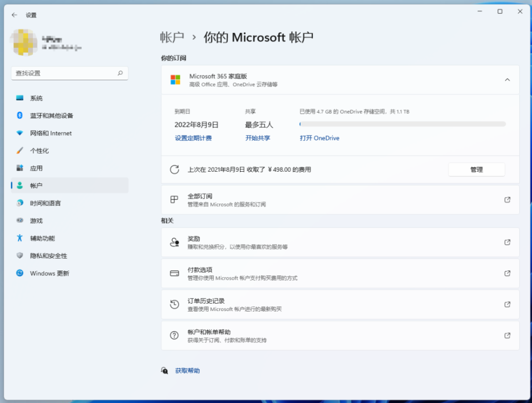This screenshot has width=532, height=403.
Task: Select 蓝牙和其他设备 in sidebar
Action: [x=52, y=116]
